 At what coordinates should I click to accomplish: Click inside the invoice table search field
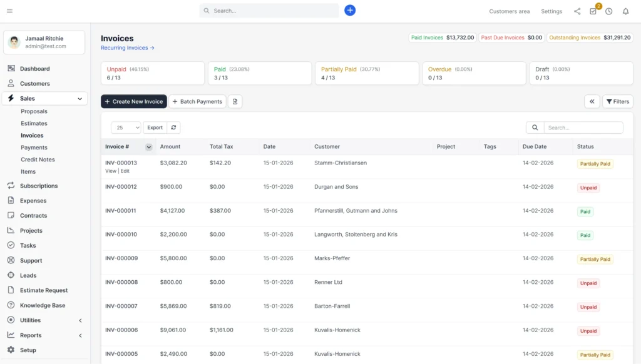coord(582,127)
